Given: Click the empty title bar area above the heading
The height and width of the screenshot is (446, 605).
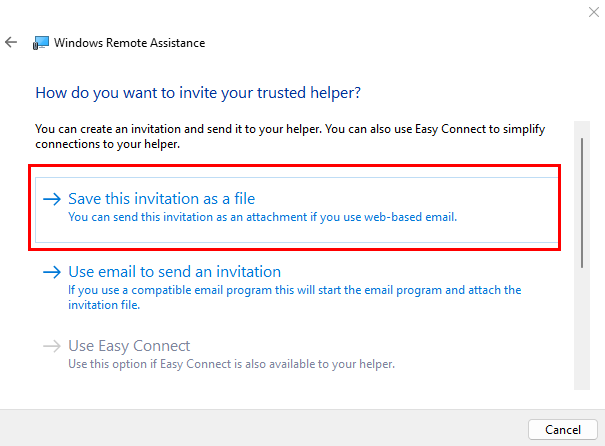Looking at the screenshot, I should point(300,15).
